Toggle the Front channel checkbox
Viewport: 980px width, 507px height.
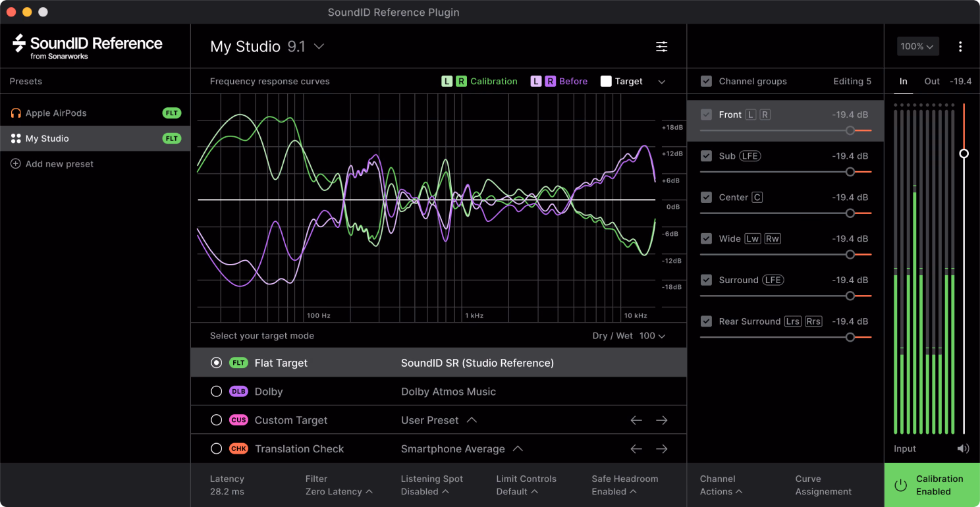coord(707,115)
